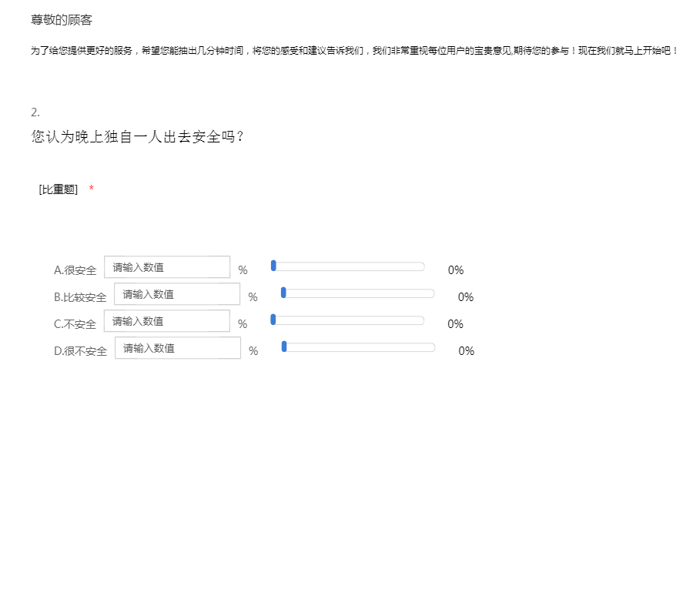The width and height of the screenshot is (693, 616).
Task: Select the 0% value in C.不安全 row
Action: click(x=456, y=324)
